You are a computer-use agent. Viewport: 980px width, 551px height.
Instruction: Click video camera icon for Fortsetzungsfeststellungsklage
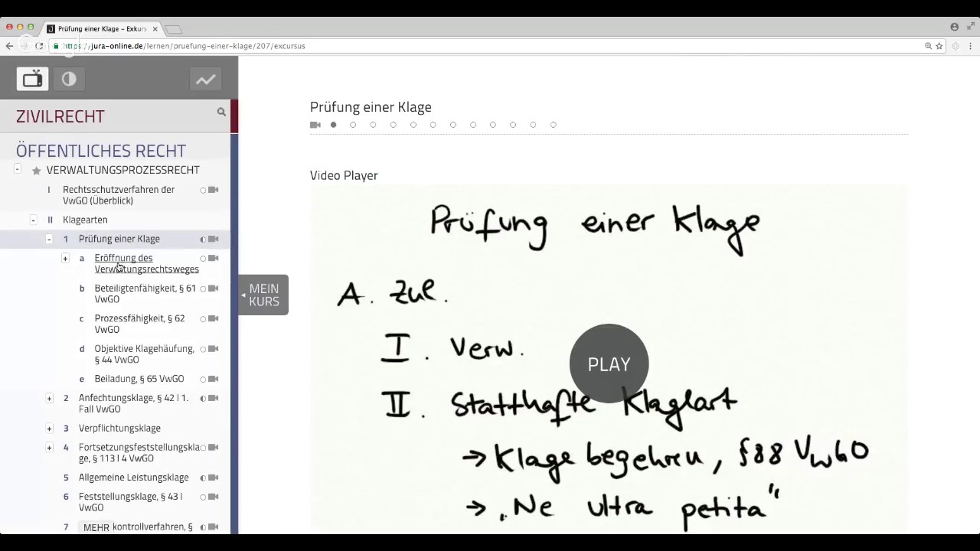click(214, 447)
